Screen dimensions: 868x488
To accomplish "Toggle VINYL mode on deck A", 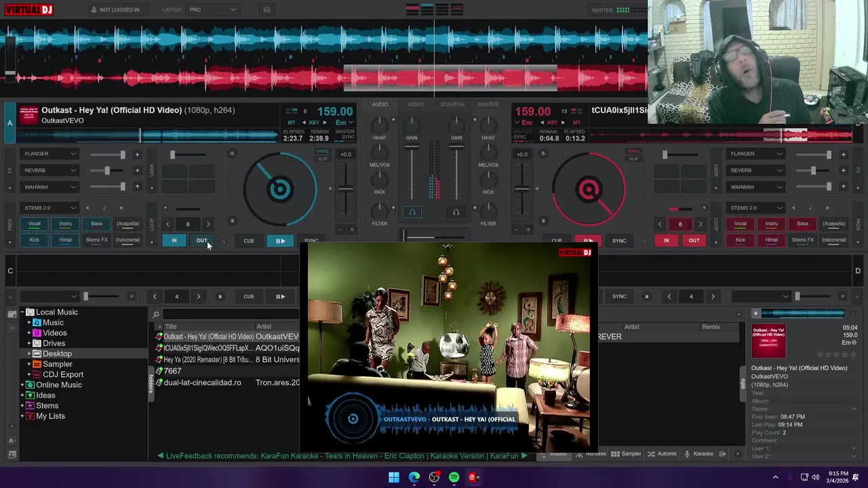I will coord(323,152).
